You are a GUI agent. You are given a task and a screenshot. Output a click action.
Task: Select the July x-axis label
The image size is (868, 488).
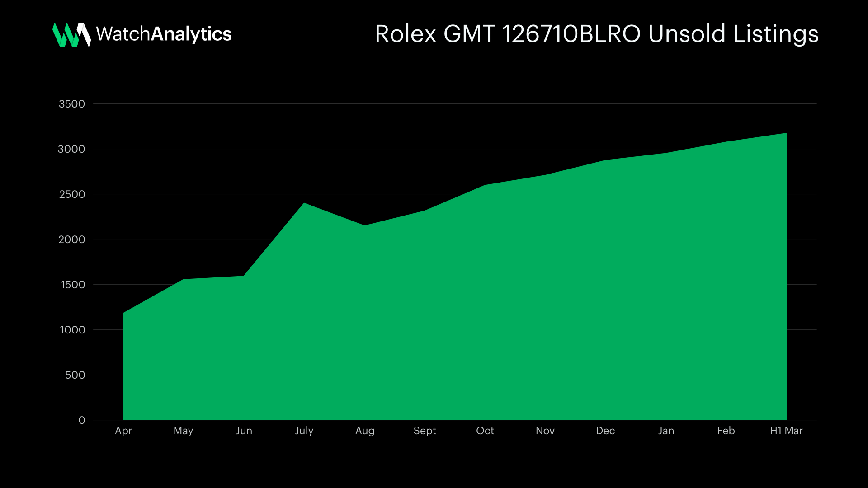pyautogui.click(x=304, y=431)
